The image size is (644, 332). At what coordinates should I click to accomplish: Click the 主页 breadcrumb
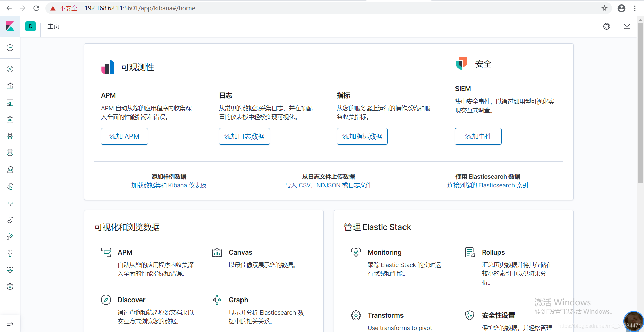click(53, 26)
